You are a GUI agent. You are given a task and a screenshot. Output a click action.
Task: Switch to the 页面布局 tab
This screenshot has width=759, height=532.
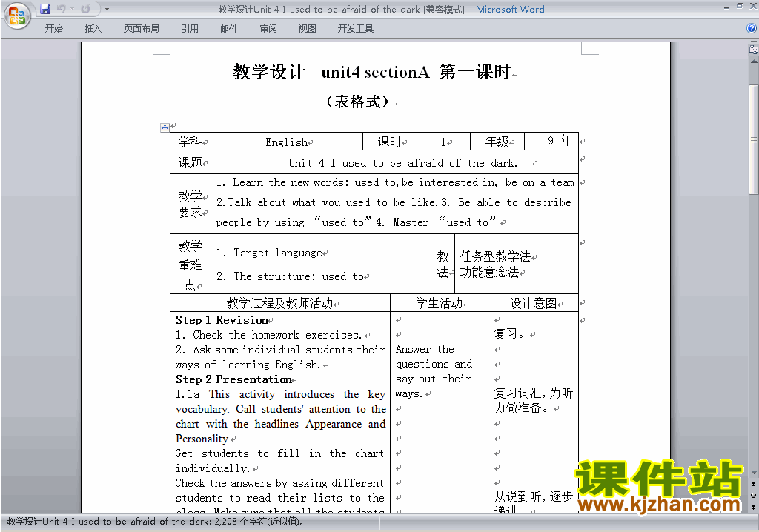(142, 29)
